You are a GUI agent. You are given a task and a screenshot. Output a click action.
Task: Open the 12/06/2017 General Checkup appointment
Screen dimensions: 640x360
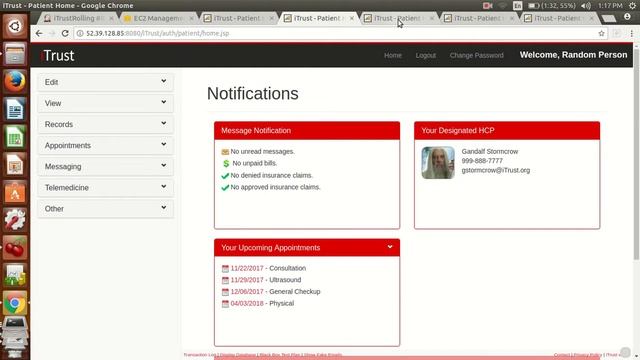[247, 291]
